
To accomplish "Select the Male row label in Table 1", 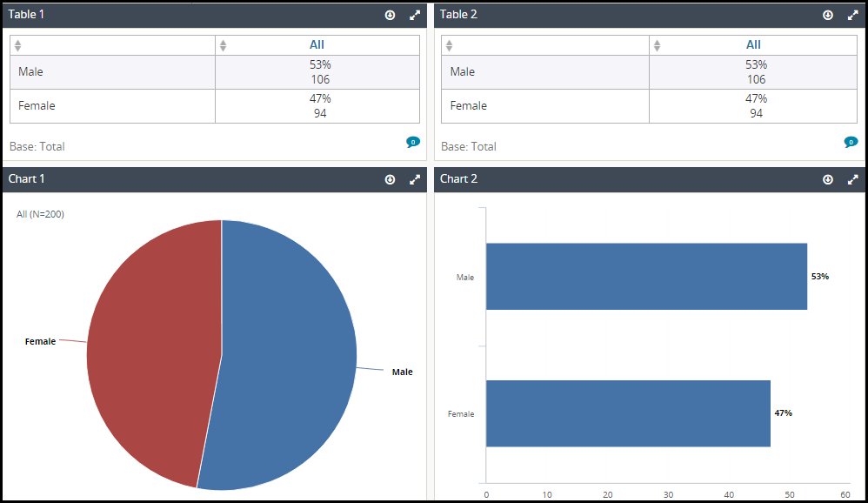I will (x=30, y=72).
